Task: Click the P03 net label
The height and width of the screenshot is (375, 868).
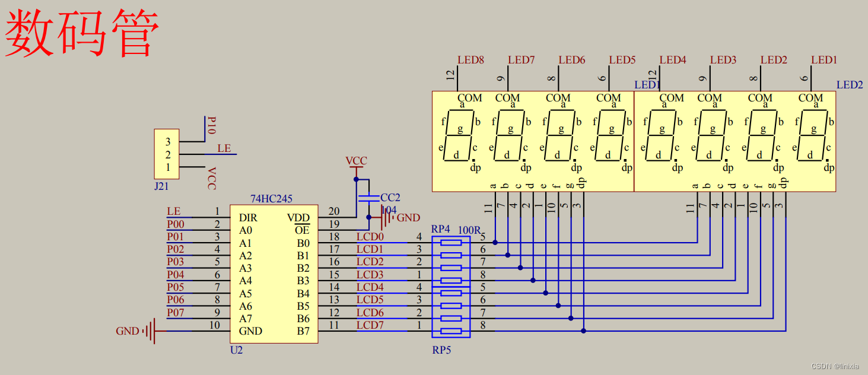Action: point(175,262)
